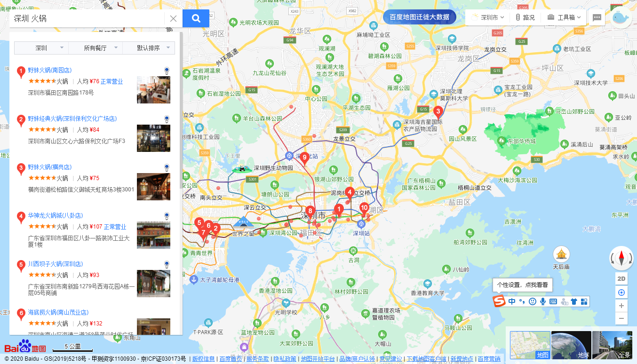
Task: Click the results list vertical scrollbar
Action: (x=181, y=183)
